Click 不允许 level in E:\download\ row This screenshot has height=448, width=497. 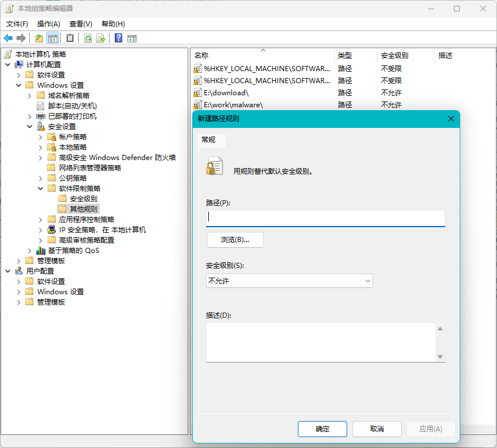coord(391,93)
